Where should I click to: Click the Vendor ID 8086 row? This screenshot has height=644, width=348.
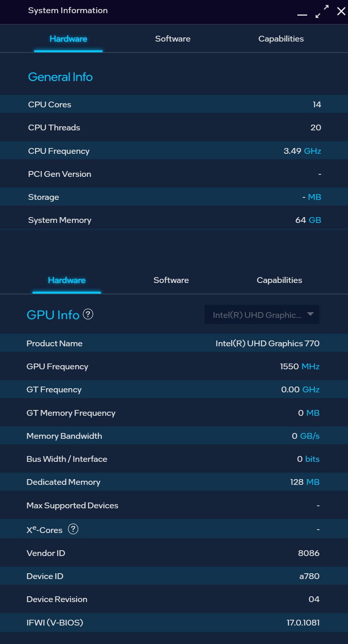coord(174,553)
